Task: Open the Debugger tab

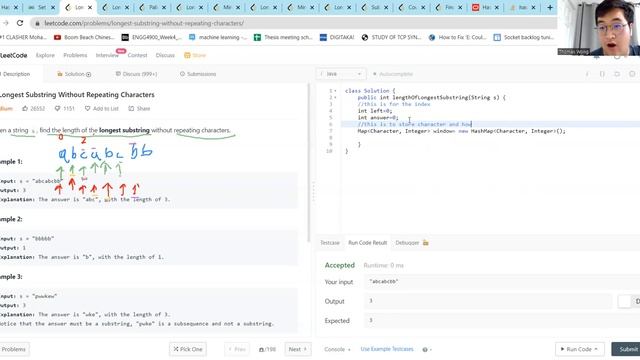Action: pos(407,242)
